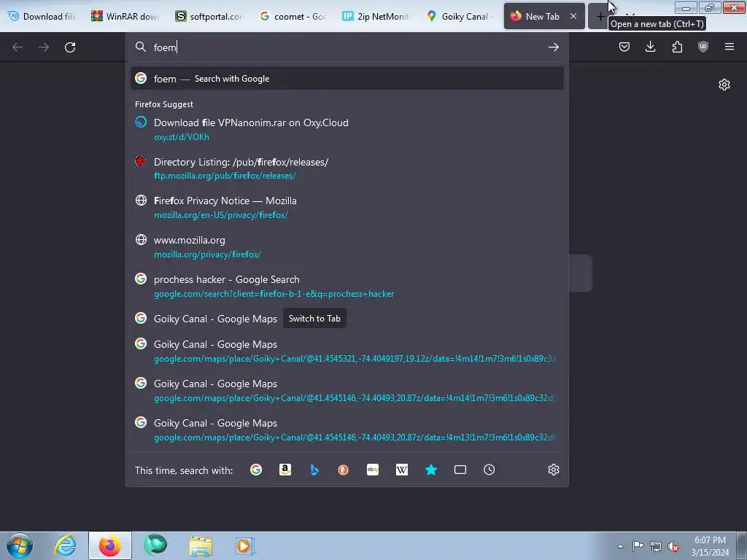Image resolution: width=747 pixels, height=560 pixels.
Task: Search this time with eBay
Action: 373,470
